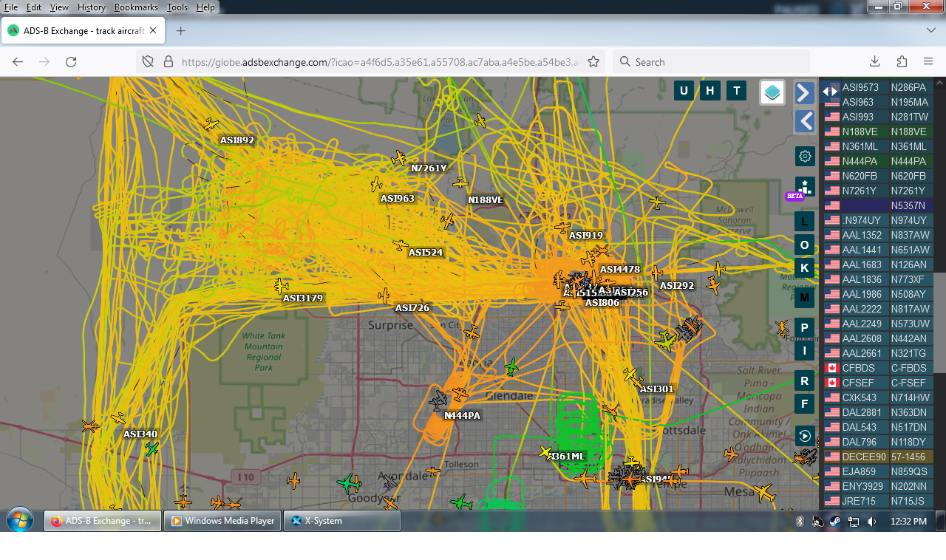The image size is (946, 560).
Task: Select the ASI340 map label
Action: [x=140, y=434]
